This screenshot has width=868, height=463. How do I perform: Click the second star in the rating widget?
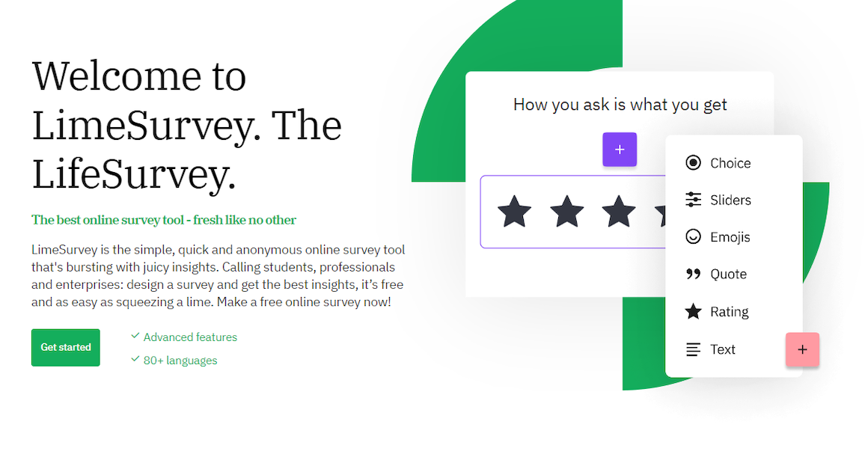pos(566,212)
